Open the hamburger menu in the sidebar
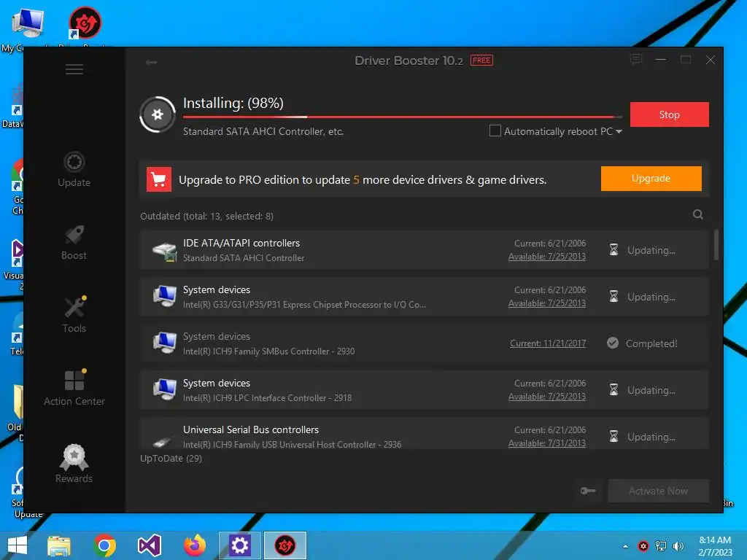 click(74, 69)
